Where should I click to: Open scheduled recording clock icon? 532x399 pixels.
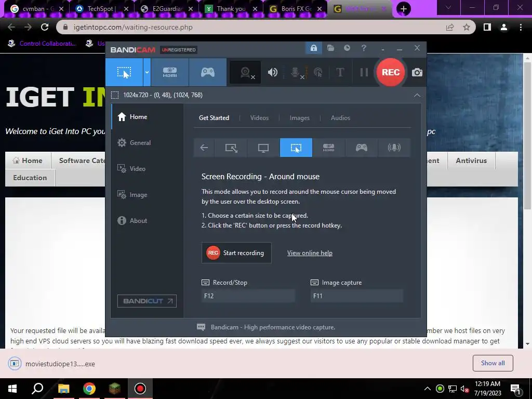347,48
